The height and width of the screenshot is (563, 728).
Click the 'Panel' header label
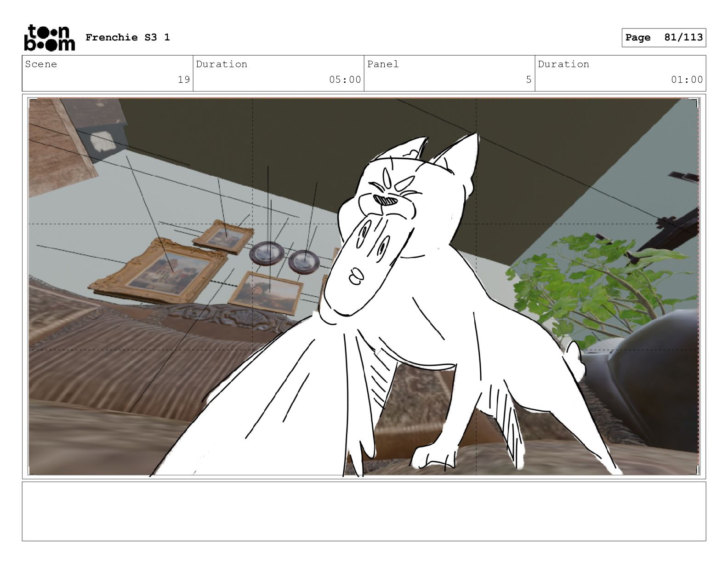pyautogui.click(x=383, y=64)
